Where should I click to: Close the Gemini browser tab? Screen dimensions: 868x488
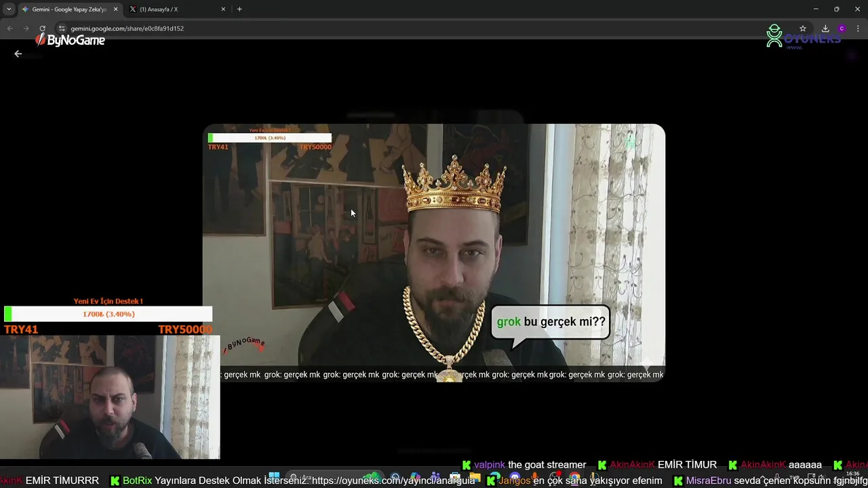coord(116,9)
